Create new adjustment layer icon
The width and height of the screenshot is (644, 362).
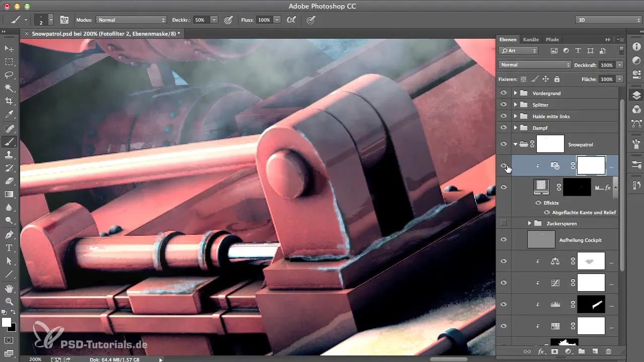568,351
